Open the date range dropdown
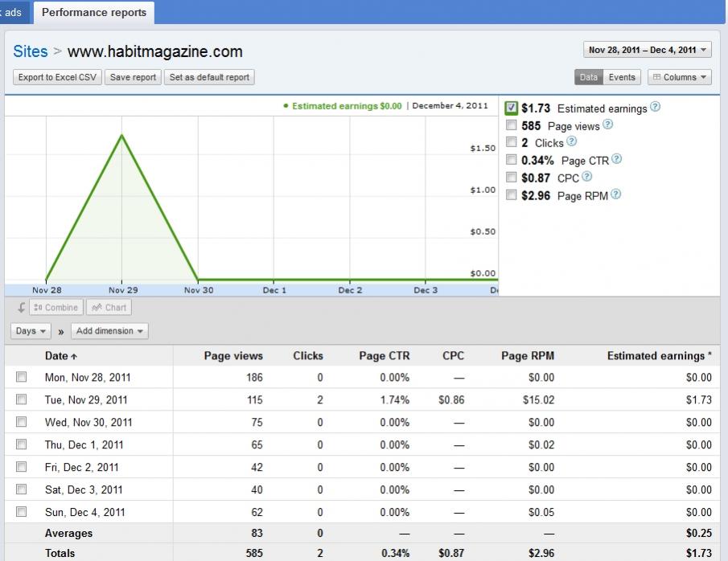Screen dimensions: 728x561 click(648, 50)
